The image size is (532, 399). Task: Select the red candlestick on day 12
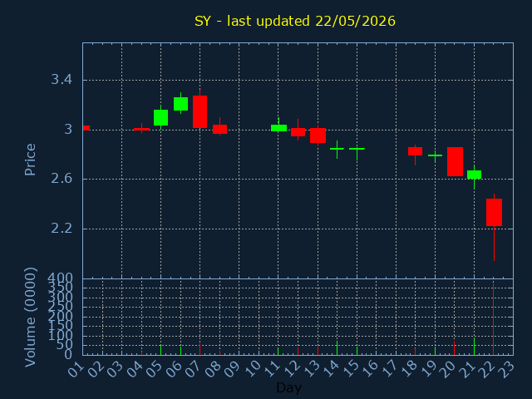[x=298, y=132]
